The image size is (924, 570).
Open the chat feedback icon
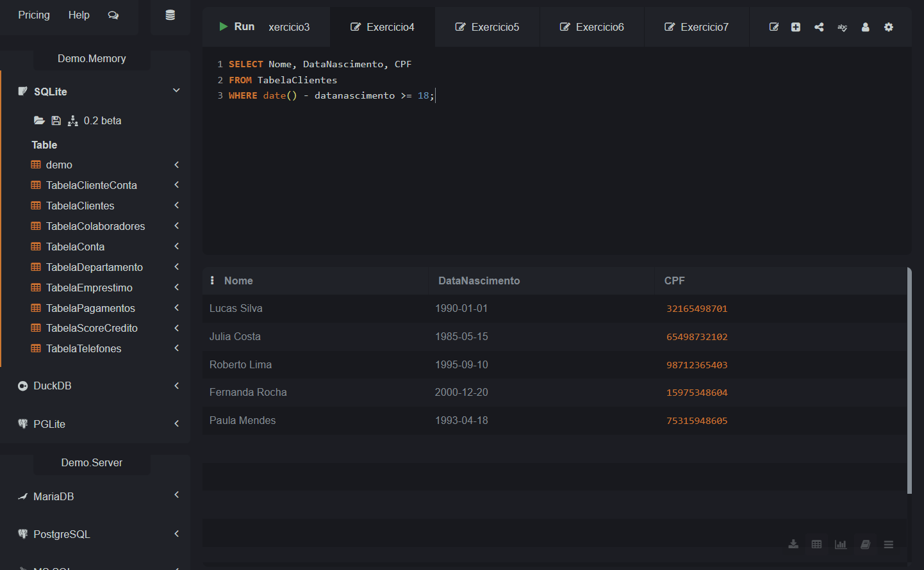113,15
